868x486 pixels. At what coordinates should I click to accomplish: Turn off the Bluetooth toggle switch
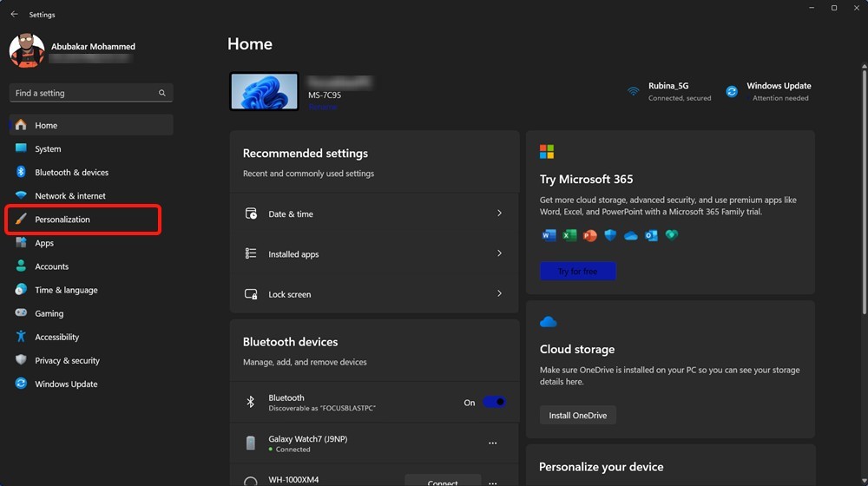pyautogui.click(x=494, y=402)
